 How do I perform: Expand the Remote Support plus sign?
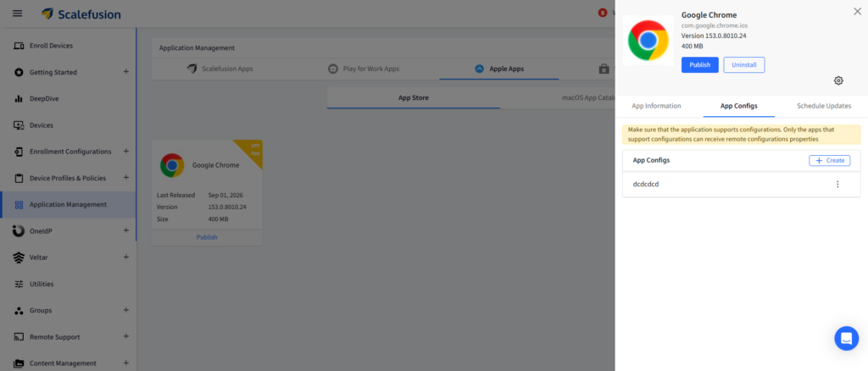(125, 336)
